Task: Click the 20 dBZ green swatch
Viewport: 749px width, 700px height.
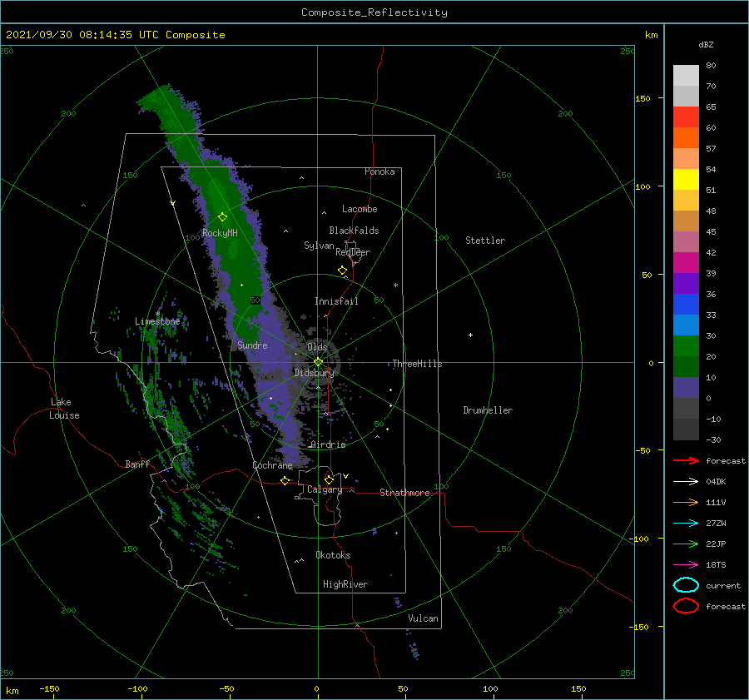Action: pyautogui.click(x=686, y=346)
